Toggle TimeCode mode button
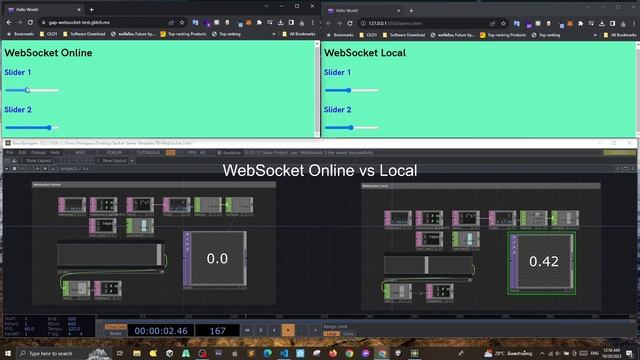Image resolution: width=640 pixels, height=360 pixels. coord(116,327)
